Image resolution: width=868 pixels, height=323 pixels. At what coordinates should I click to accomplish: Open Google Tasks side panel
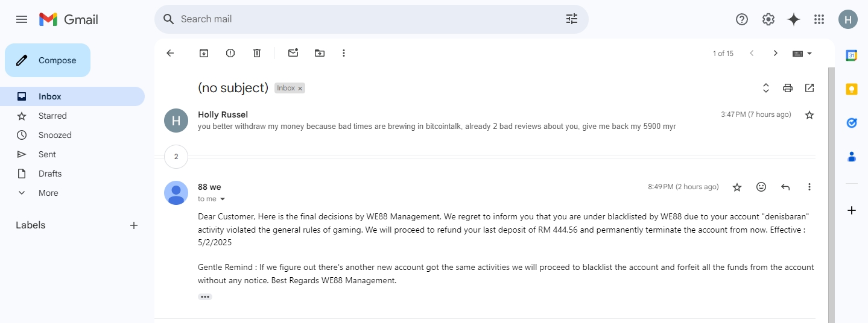coord(852,123)
